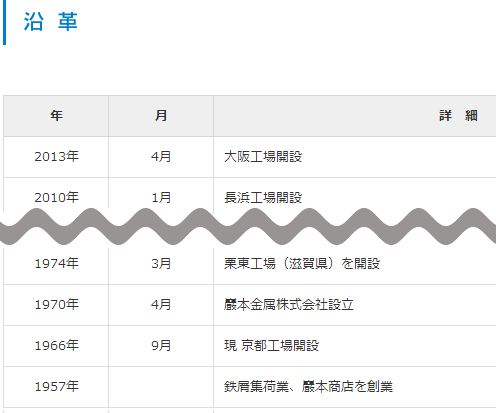
Task: Select the 鉄屑集荷業、巖本商店を創業 text
Action: click(308, 387)
